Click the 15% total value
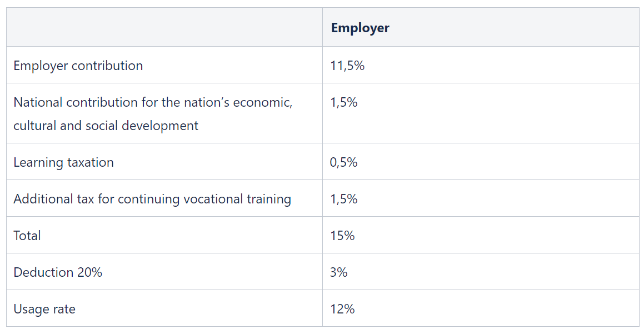The height and width of the screenshot is (334, 644). tap(342, 236)
